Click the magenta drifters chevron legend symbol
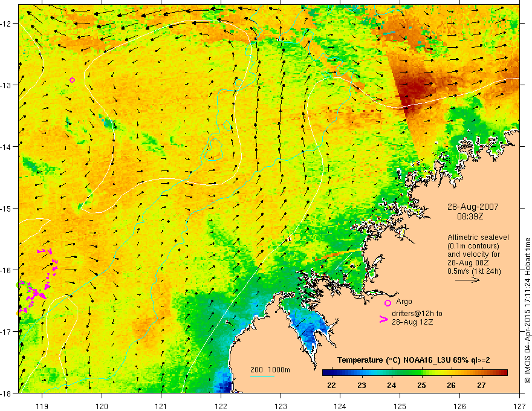Image resolution: width=532 pixels, height=411 pixels. (384, 319)
